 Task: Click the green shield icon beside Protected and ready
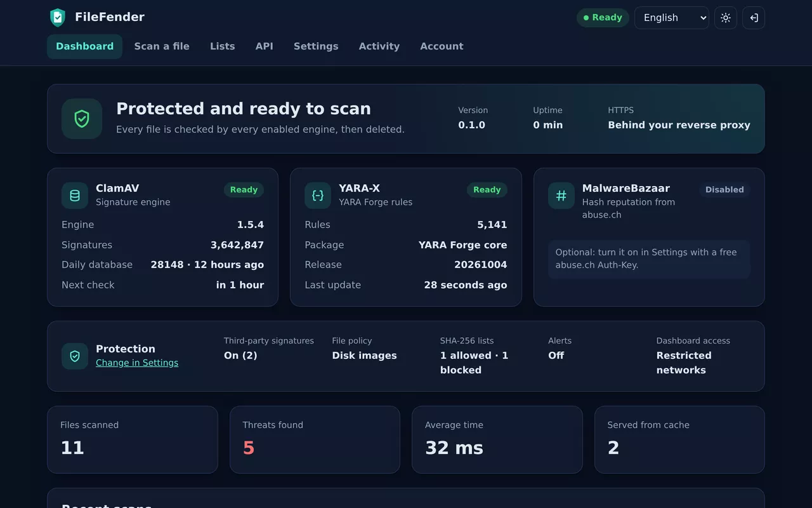(82, 119)
